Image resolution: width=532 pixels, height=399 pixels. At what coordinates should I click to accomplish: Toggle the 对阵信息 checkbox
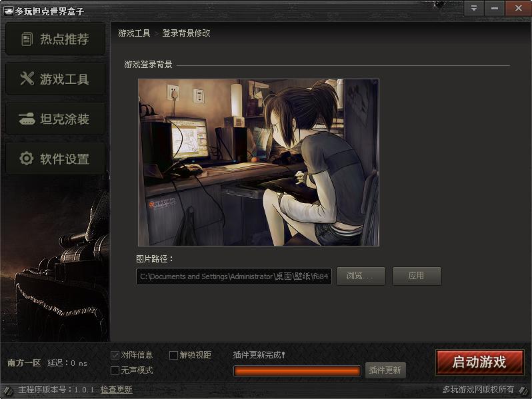click(x=115, y=355)
